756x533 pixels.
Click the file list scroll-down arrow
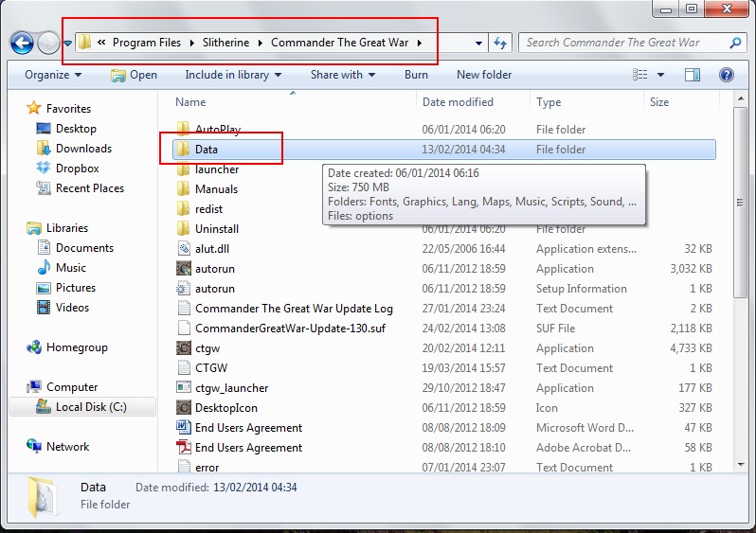[740, 465]
